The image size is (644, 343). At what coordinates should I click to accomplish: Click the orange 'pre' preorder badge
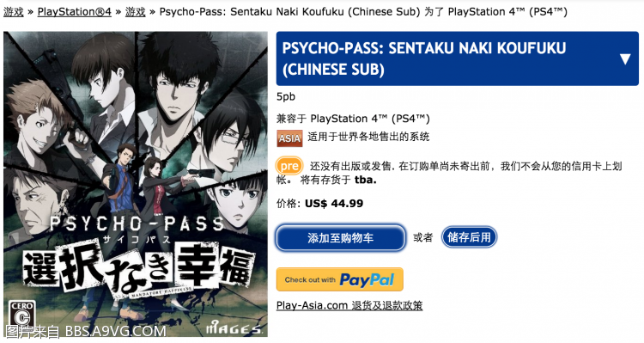click(289, 166)
